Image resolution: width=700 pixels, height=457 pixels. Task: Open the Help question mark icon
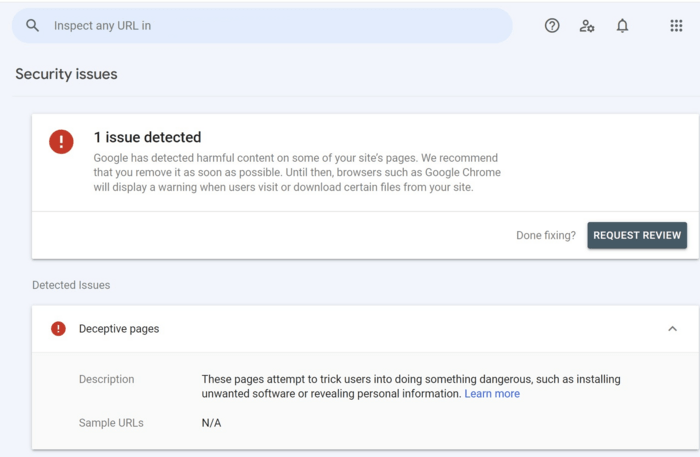552,26
